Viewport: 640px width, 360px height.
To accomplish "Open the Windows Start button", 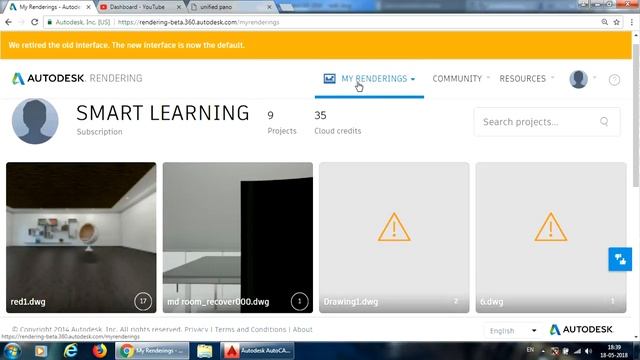I will [12, 351].
